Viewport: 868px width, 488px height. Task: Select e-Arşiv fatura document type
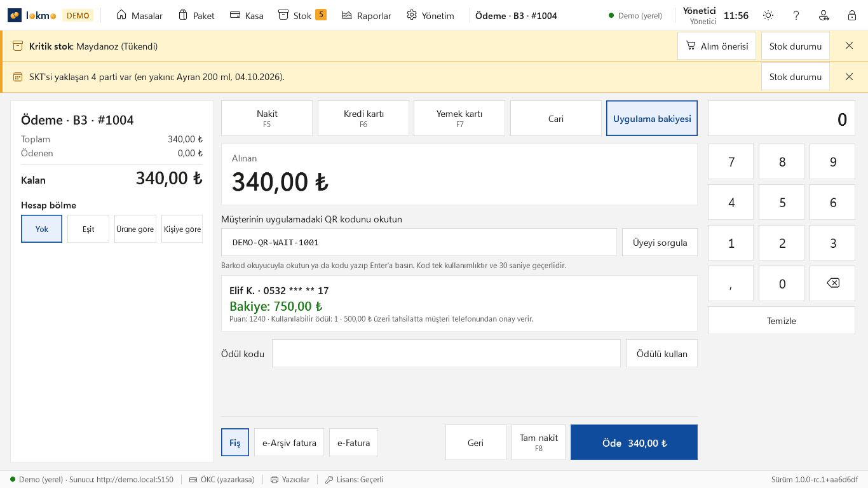(x=289, y=442)
